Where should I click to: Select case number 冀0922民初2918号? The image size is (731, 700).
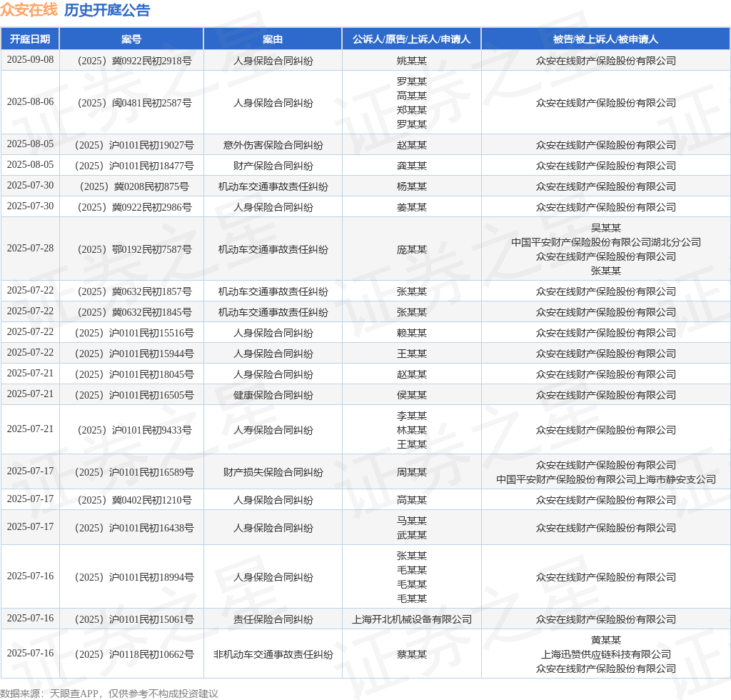135,61
